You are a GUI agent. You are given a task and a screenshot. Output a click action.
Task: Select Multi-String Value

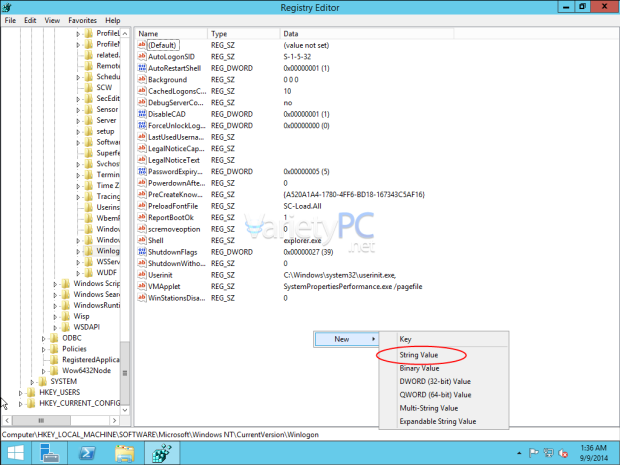pyautogui.click(x=444, y=408)
